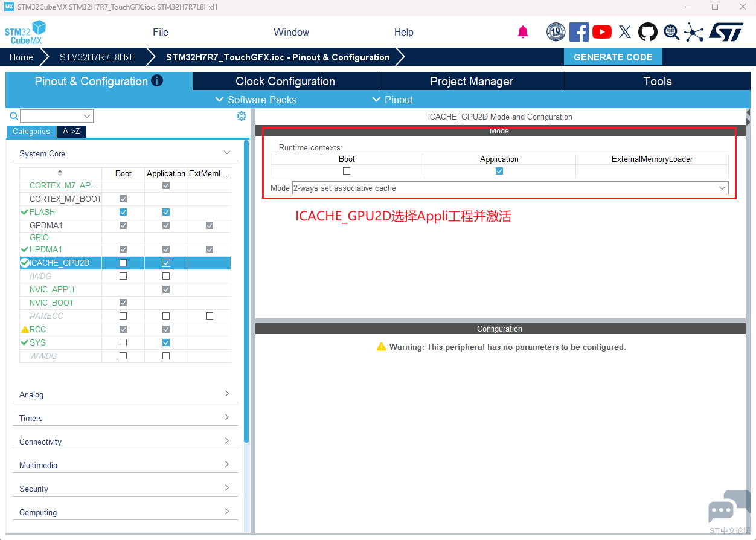Viewport: 756px width, 540px height.
Task: Check Boot runtime context in Mode panel
Action: [347, 171]
